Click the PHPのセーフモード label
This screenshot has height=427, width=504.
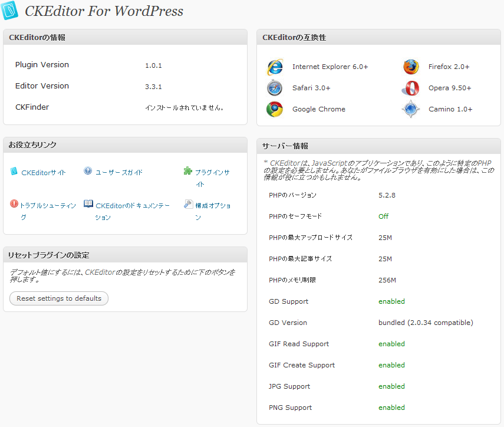tap(295, 216)
